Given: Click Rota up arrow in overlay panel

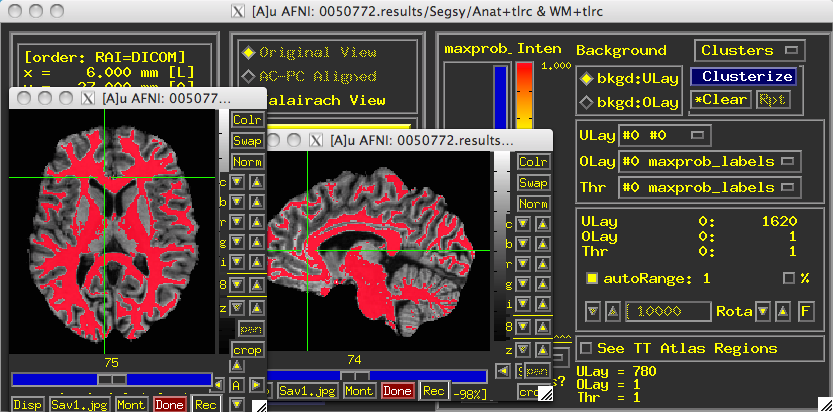Looking at the screenshot, I should tap(782, 311).
